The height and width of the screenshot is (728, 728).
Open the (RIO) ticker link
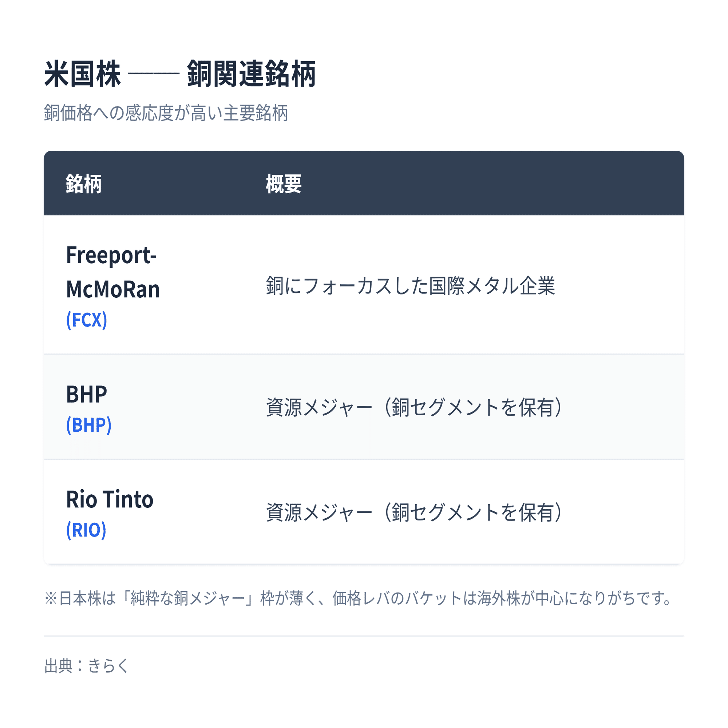86,530
